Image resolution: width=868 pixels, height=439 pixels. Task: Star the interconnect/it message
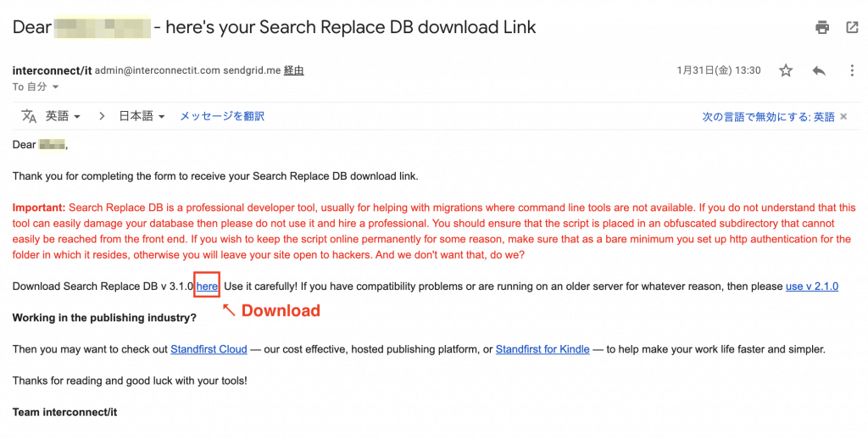pos(786,70)
